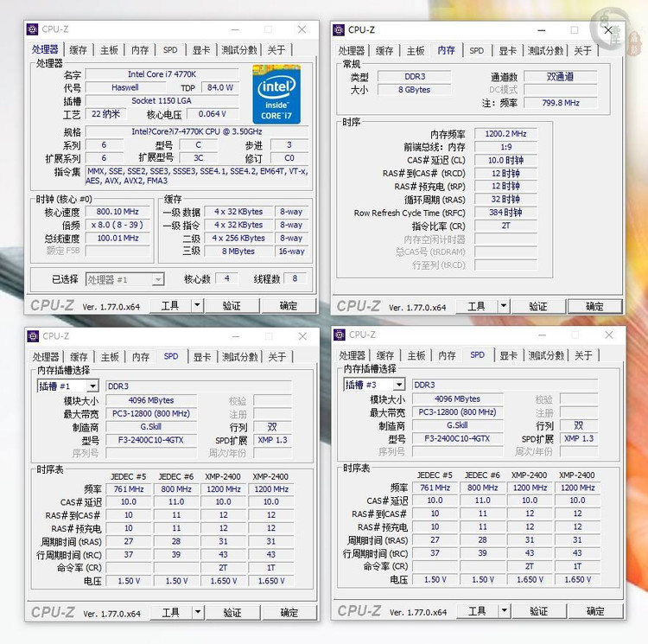Click 验证 button in bottom-right SPD window

[538, 611]
